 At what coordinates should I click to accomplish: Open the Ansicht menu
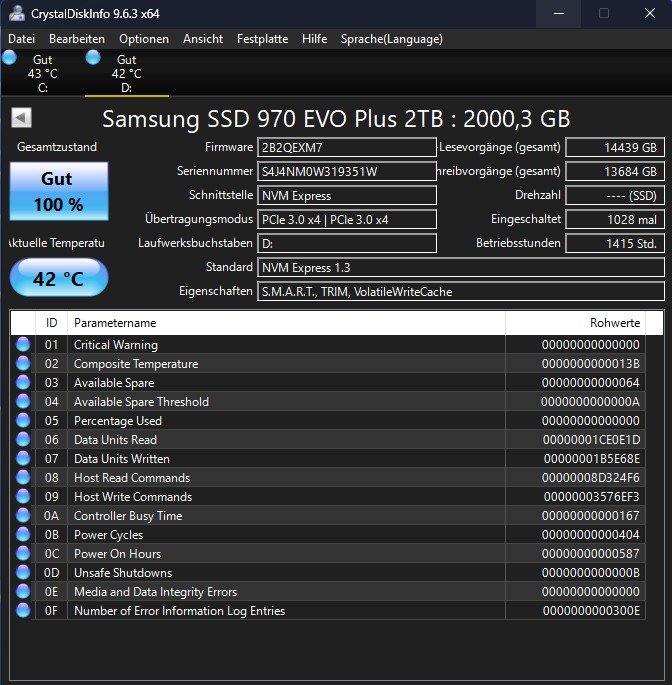coord(203,39)
